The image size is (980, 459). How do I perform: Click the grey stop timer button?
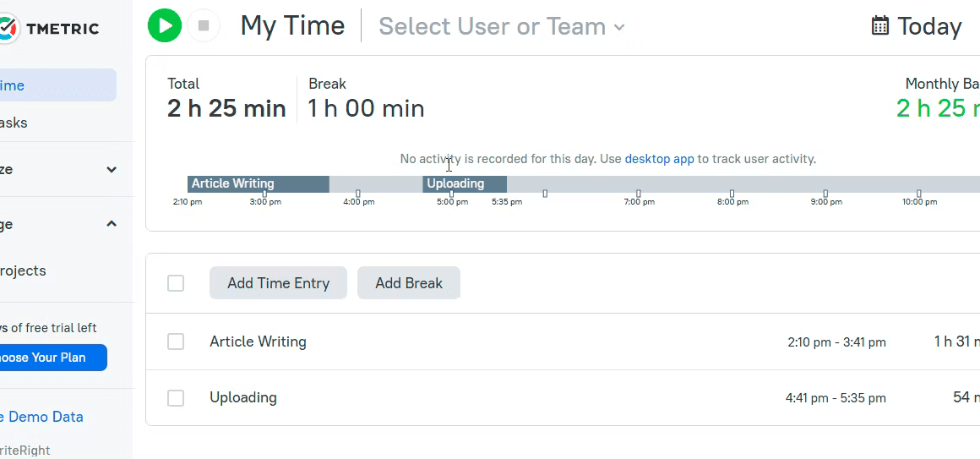[204, 25]
